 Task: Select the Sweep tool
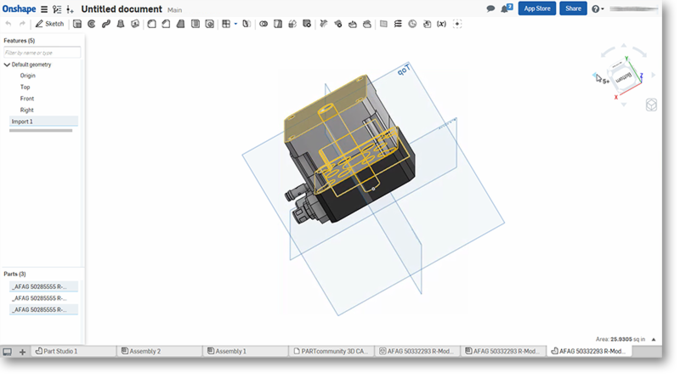106,24
